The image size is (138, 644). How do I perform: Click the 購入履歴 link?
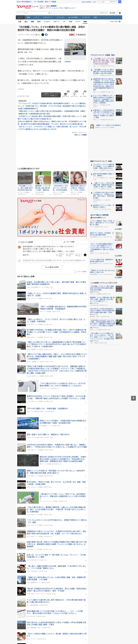click(x=112, y=13)
